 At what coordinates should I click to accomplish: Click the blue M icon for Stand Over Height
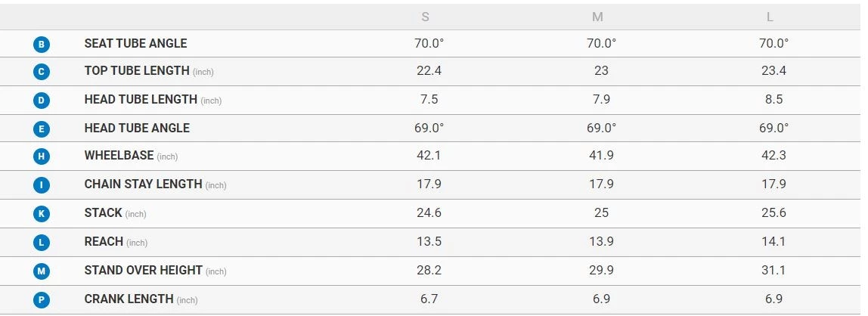42,271
